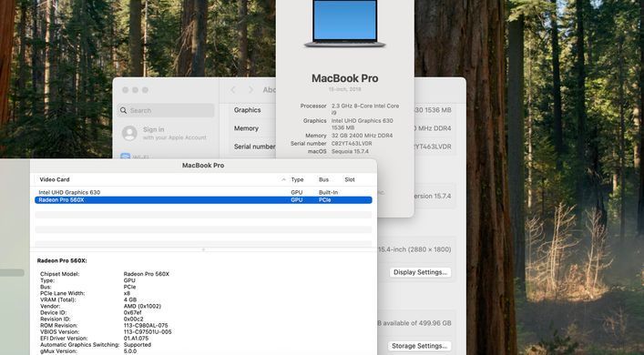Viewport: 644px width, 355px height.
Task: Click 'Serial number' label in System Settings
Action: click(254, 147)
